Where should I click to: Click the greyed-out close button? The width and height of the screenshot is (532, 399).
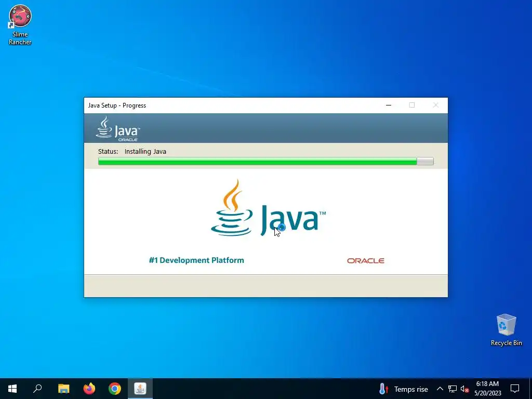[x=436, y=105]
